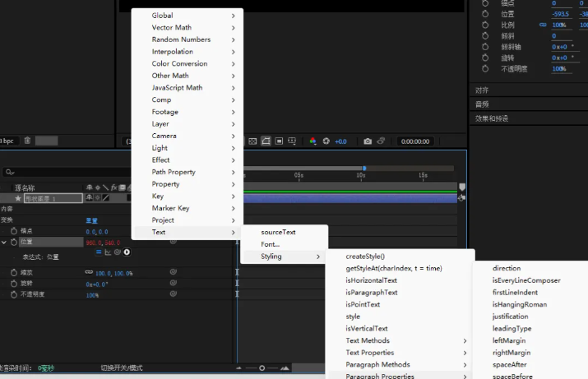The width and height of the screenshot is (588, 379).
Task: Click the expression pick whip spiral icon
Action: pyautogui.click(x=118, y=252)
